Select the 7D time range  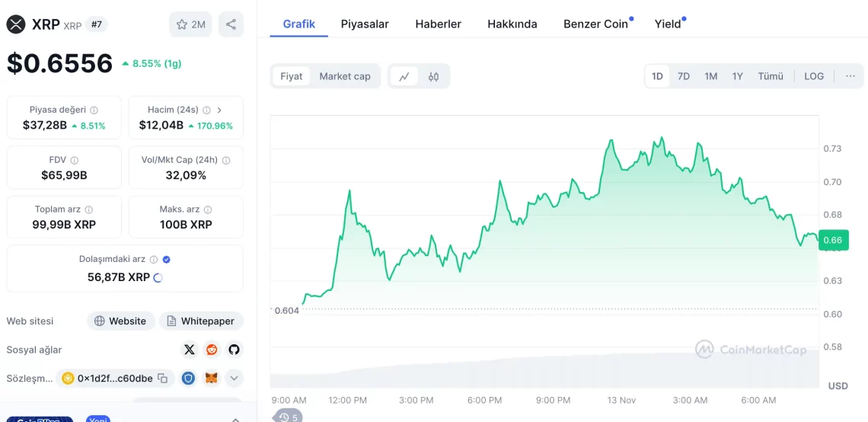[x=684, y=76]
